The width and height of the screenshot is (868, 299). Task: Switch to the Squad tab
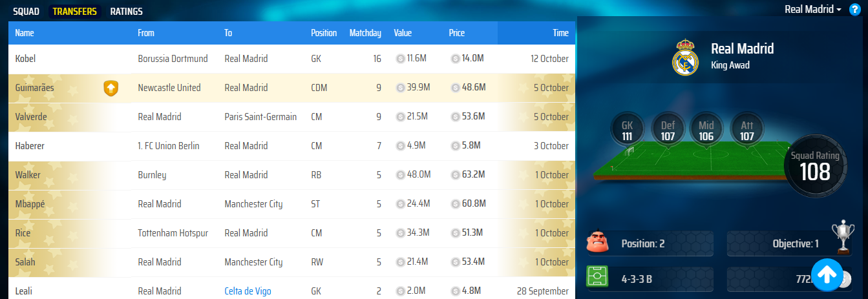(x=26, y=12)
